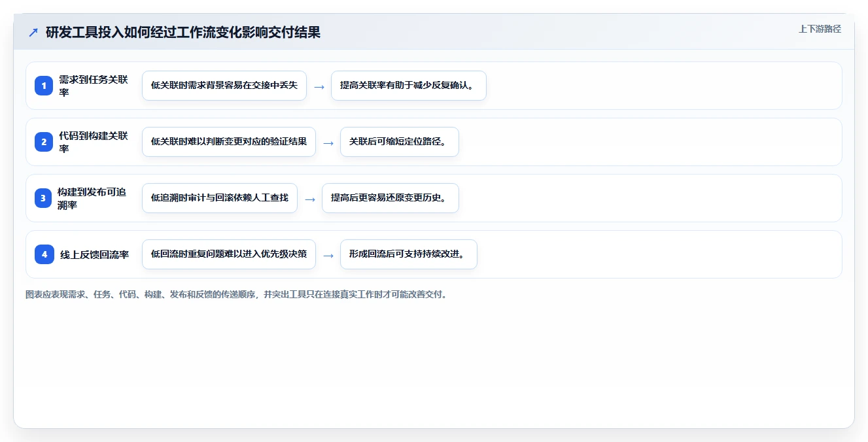Click the step 2 number badge
Viewport: 868px width, 442px height.
(44, 142)
